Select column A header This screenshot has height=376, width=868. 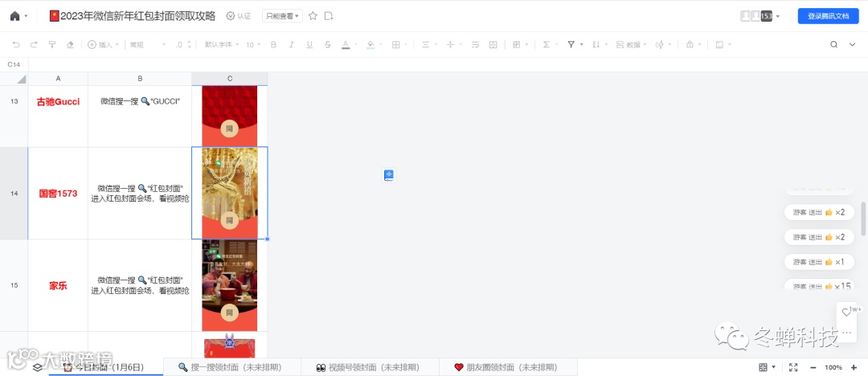point(58,79)
